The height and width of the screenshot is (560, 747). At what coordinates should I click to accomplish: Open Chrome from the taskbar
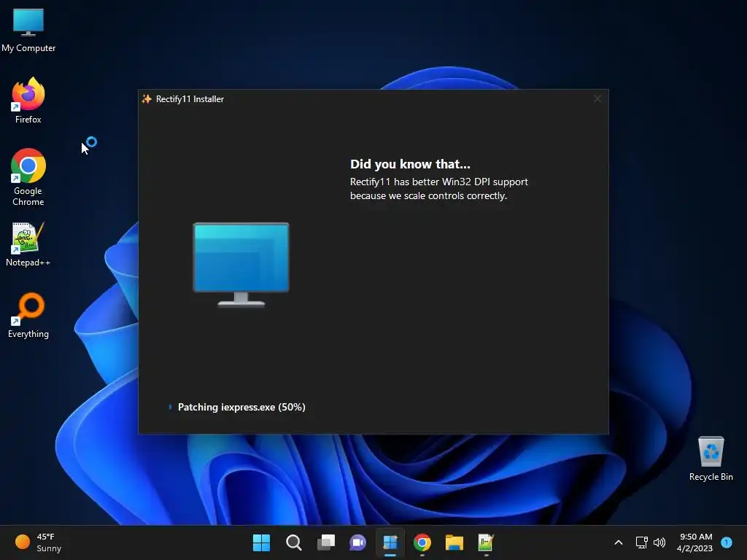tap(422, 542)
